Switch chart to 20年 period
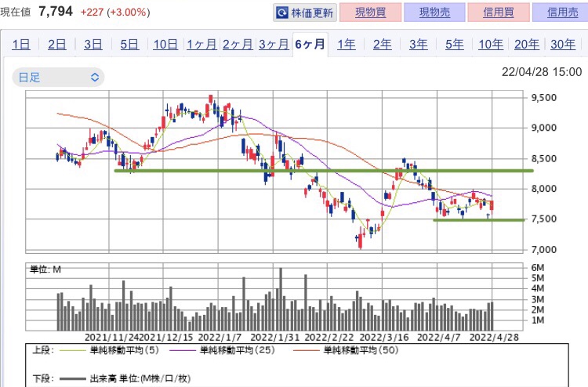Image resolution: width=588 pixels, height=387 pixels. click(527, 45)
